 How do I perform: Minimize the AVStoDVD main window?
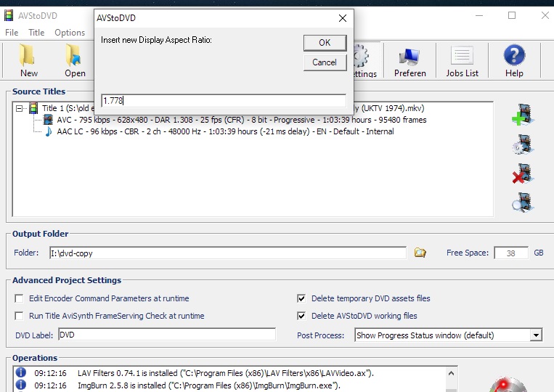tap(479, 15)
